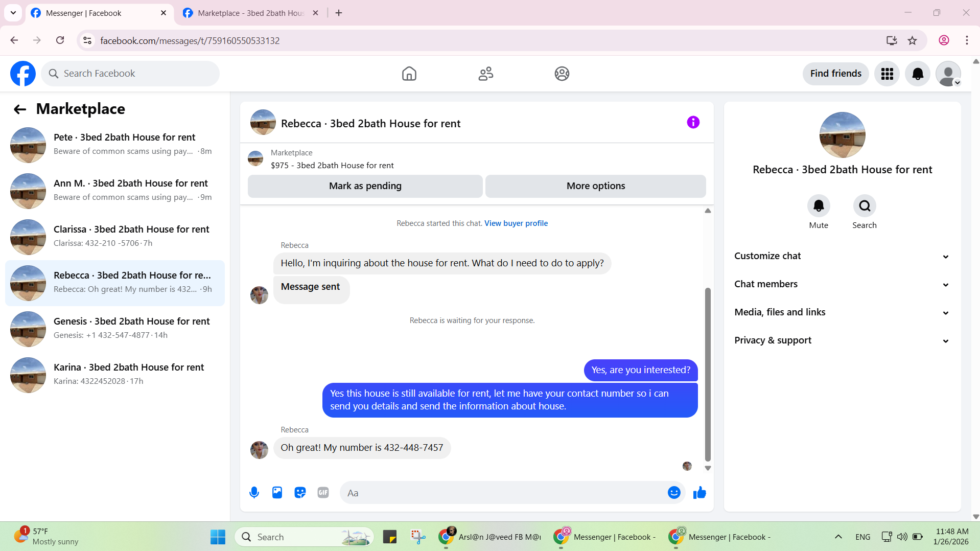Click the browser address bar URL
This screenshot has height=551, width=980.
point(190,40)
